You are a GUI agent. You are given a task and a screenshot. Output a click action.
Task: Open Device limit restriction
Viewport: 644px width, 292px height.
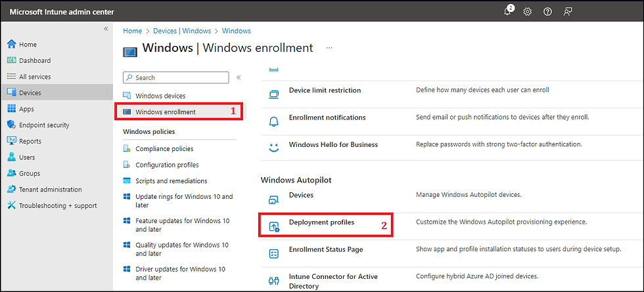[325, 90]
